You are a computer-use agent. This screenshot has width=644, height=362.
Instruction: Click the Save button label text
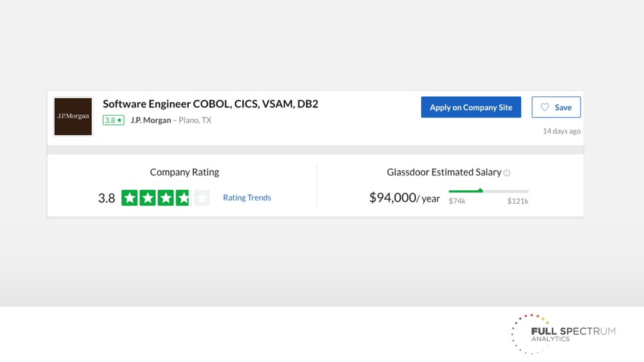coord(563,107)
